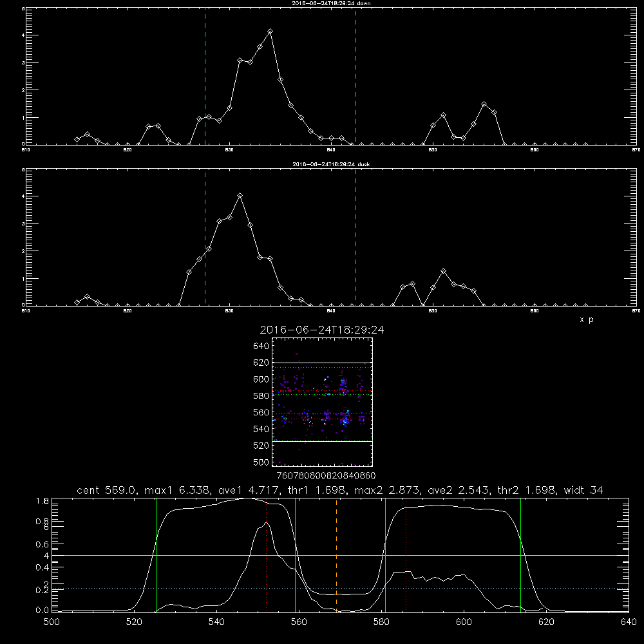644x644 pixels.
Task: Click the red dotted line near 586
Action: point(406,555)
